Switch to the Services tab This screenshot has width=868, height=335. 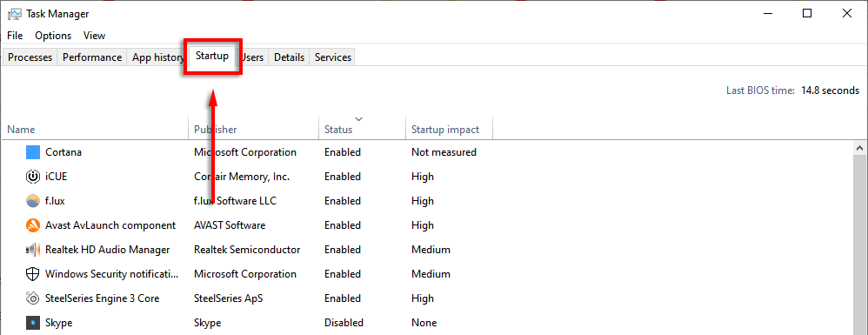[x=333, y=57]
